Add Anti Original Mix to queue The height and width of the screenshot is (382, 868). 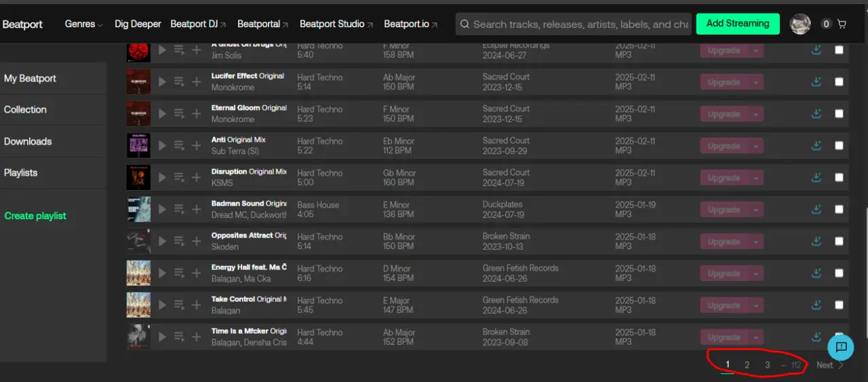(x=179, y=145)
